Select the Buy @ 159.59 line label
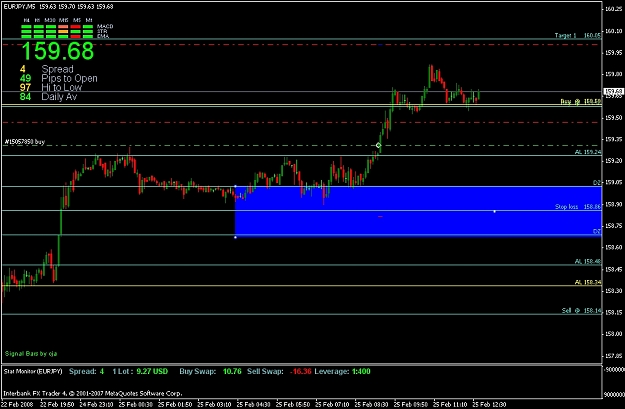625x409 pixels. (x=581, y=102)
